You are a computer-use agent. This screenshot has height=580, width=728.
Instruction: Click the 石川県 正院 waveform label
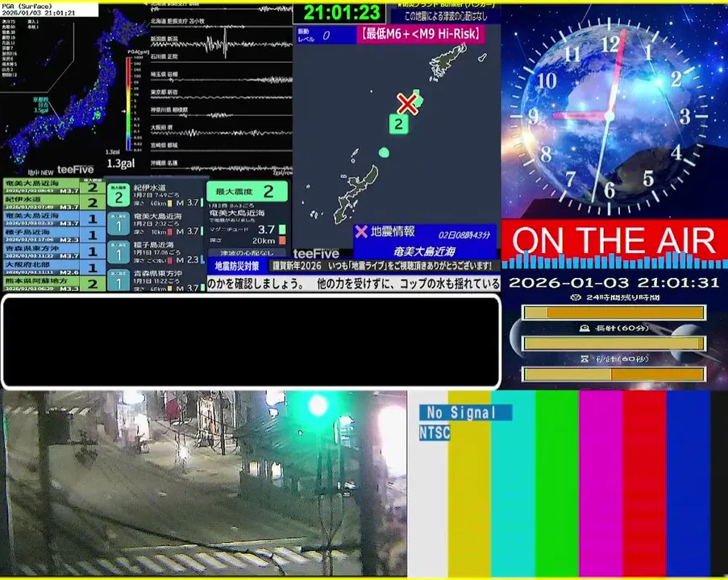[164, 56]
